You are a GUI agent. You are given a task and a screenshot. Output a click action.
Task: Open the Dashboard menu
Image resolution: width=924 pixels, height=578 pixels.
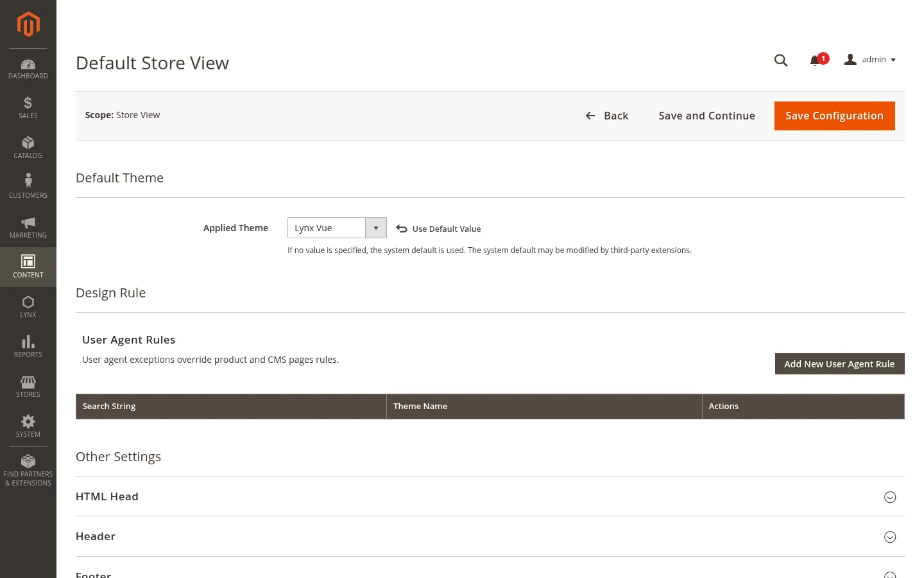[x=28, y=69]
